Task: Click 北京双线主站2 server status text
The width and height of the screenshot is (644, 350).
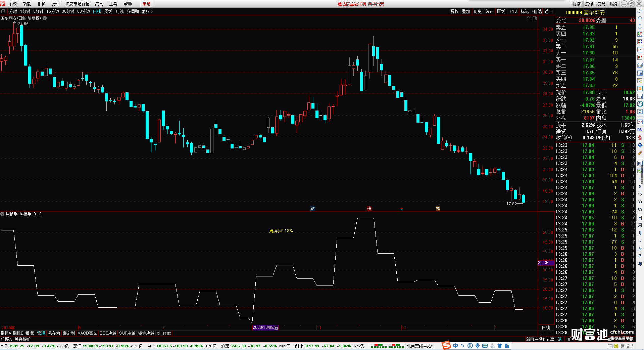Action: click(x=420, y=346)
